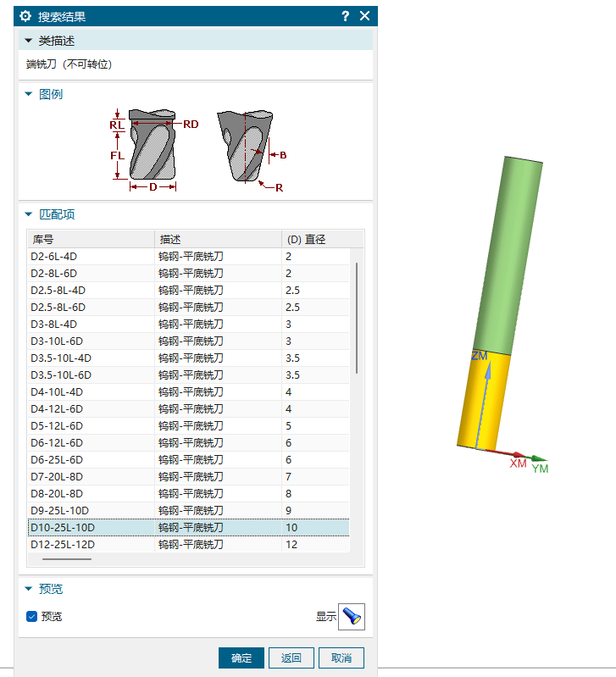Click the (D) 直径 column header

(315, 239)
